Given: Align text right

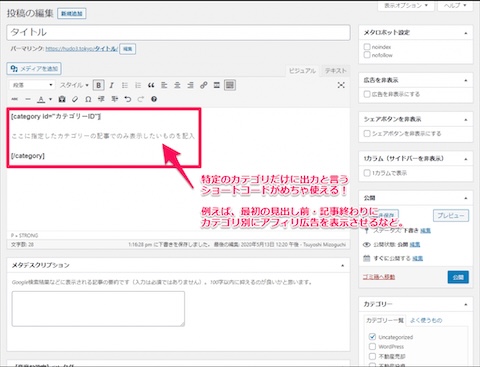Looking at the screenshot, I should pos(190,85).
